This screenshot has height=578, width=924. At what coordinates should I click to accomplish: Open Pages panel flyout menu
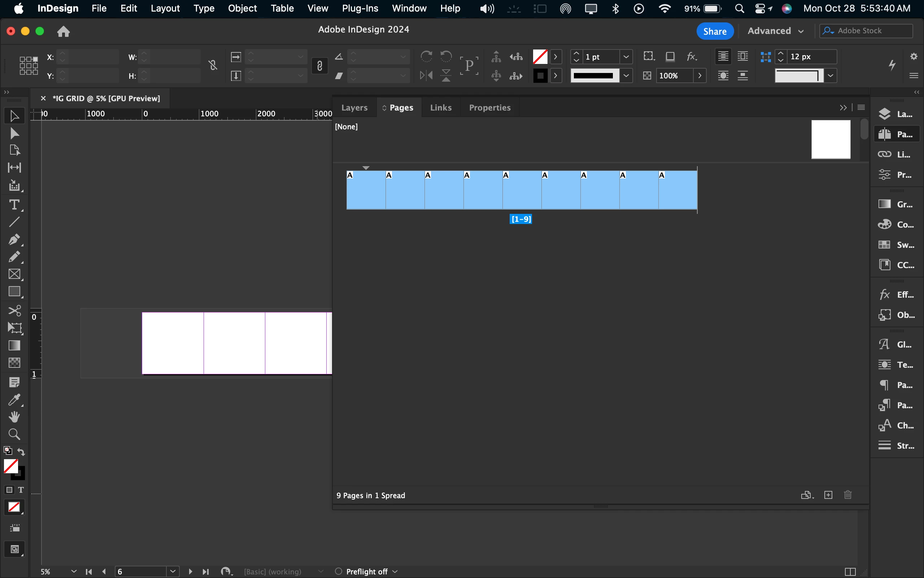(x=861, y=107)
